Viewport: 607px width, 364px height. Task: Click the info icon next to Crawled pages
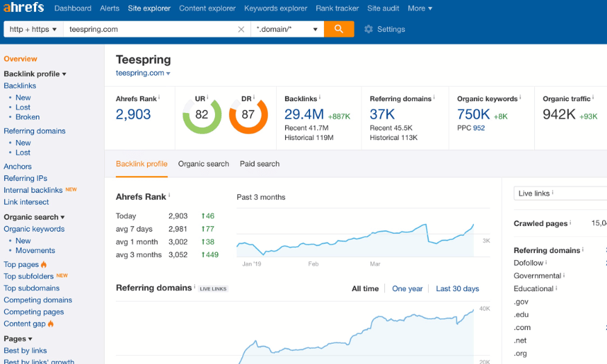(570, 223)
